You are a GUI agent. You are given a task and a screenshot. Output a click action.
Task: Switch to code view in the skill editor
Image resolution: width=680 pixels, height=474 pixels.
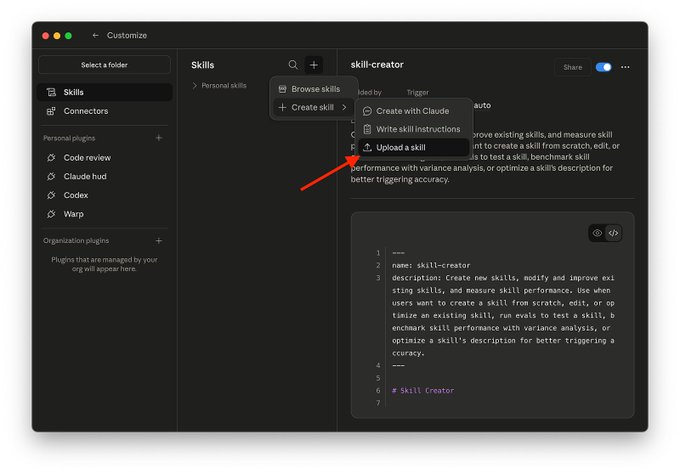pos(613,233)
